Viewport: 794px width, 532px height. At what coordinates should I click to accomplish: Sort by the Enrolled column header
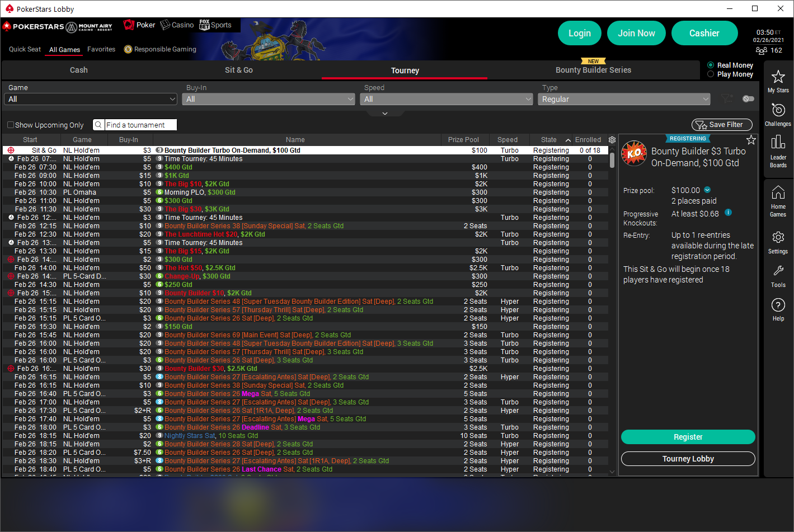(588, 140)
